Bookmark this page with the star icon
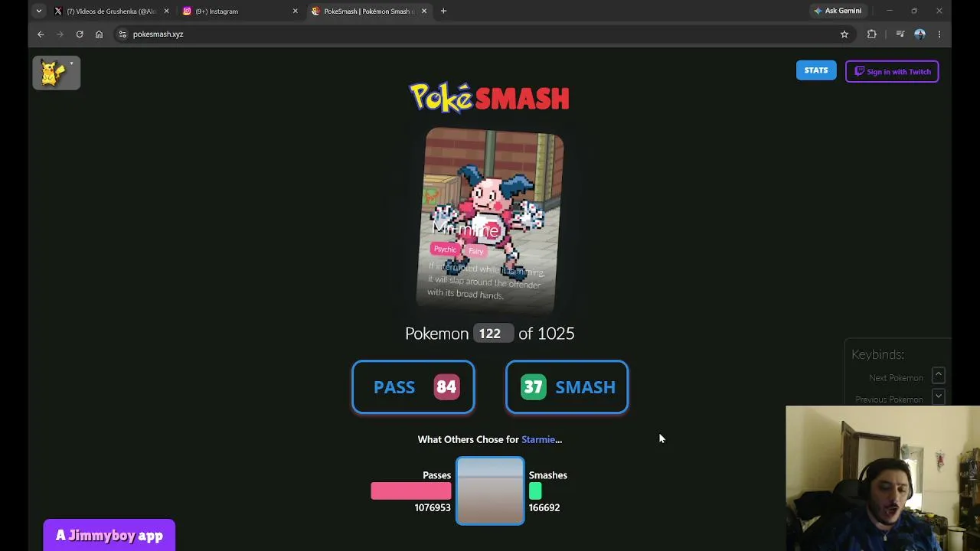The height and width of the screenshot is (551, 980). click(x=844, y=34)
